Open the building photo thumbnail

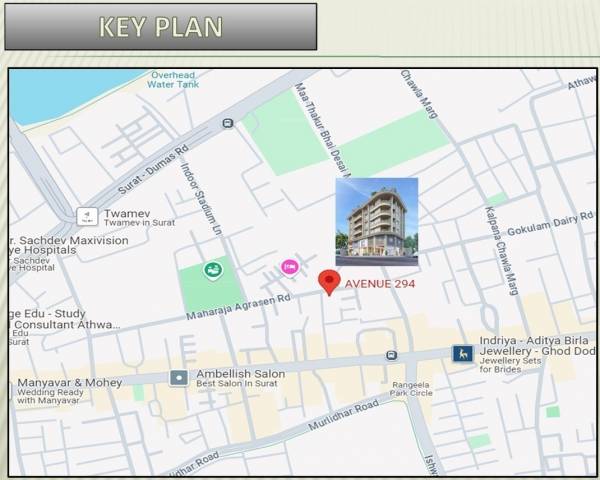click(x=377, y=222)
